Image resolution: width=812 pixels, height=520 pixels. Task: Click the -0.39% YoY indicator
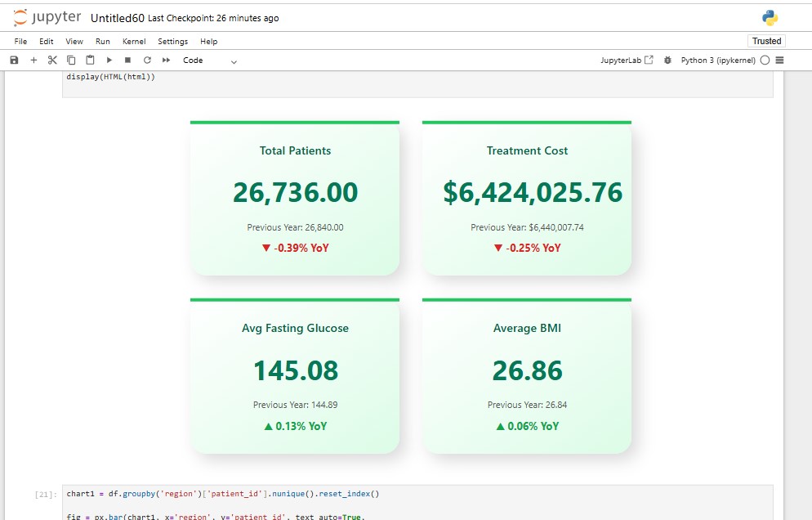[295, 248]
